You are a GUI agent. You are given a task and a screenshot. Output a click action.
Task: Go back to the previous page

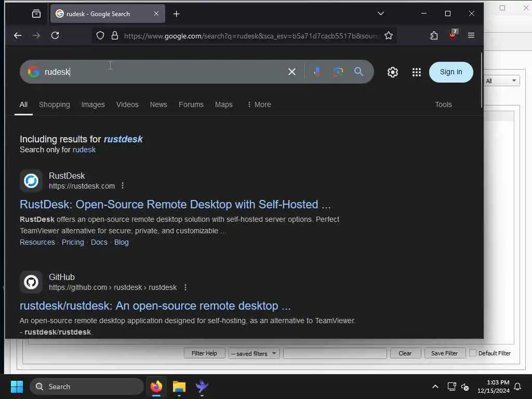point(18,35)
